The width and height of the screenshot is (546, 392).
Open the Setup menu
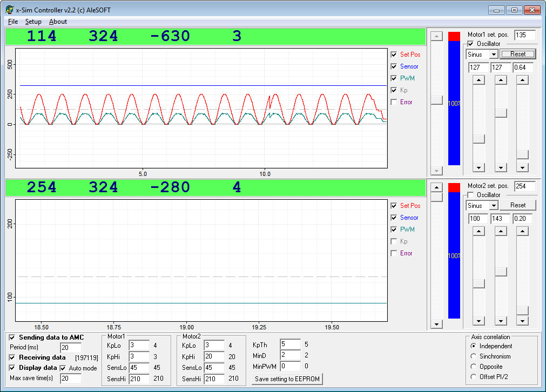pos(33,22)
